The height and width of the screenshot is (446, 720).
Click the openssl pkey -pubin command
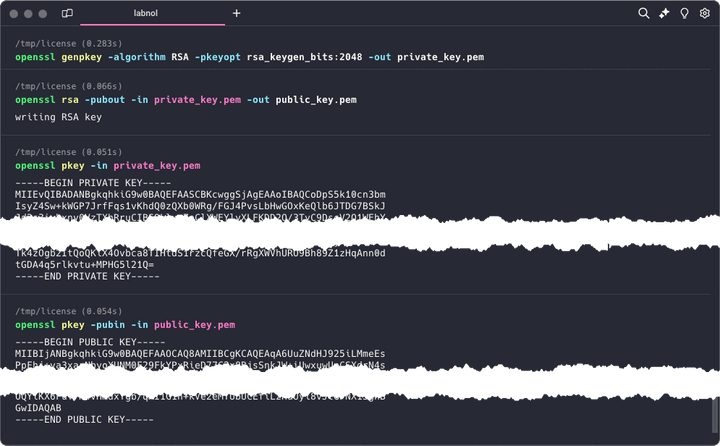pyautogui.click(x=125, y=325)
